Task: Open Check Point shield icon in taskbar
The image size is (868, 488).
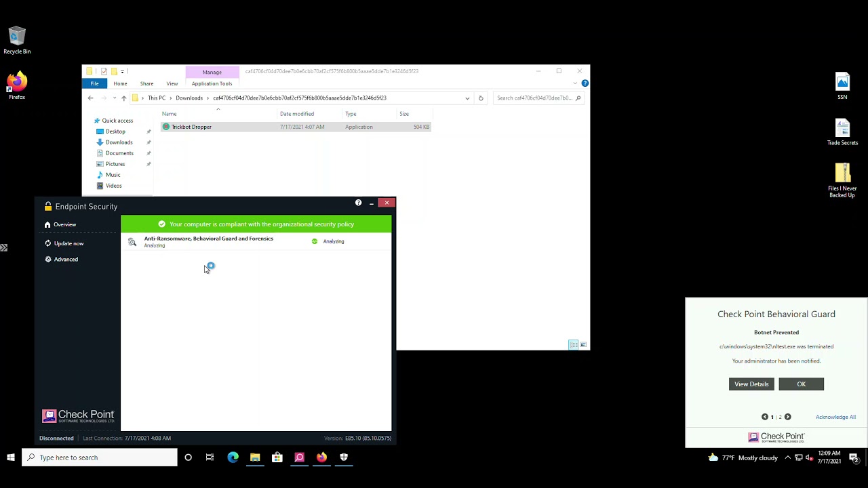Action: [344, 457]
